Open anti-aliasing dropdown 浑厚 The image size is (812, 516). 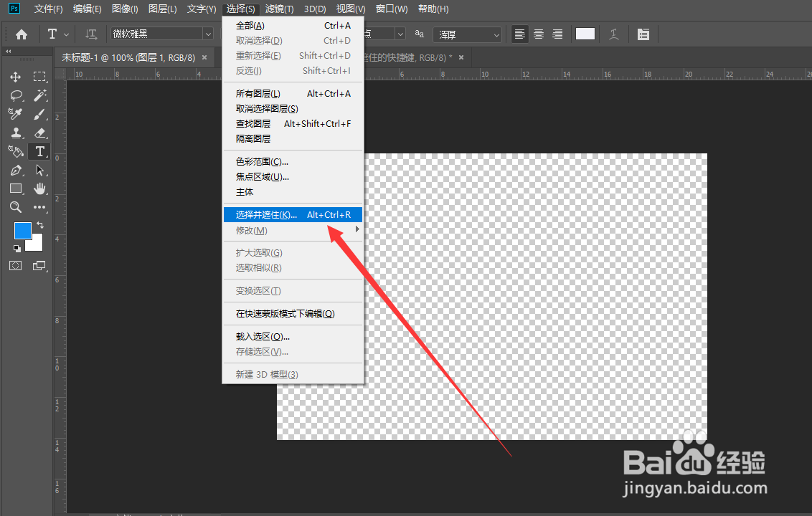tap(468, 34)
